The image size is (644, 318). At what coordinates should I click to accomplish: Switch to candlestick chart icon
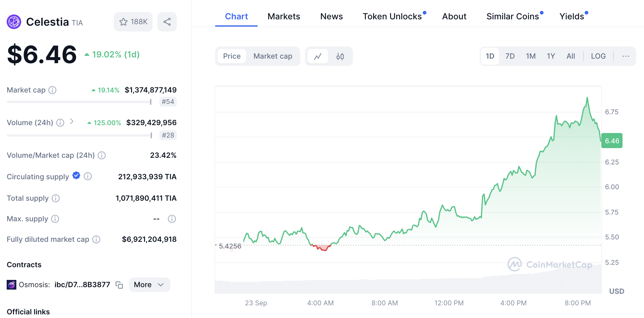click(x=340, y=56)
